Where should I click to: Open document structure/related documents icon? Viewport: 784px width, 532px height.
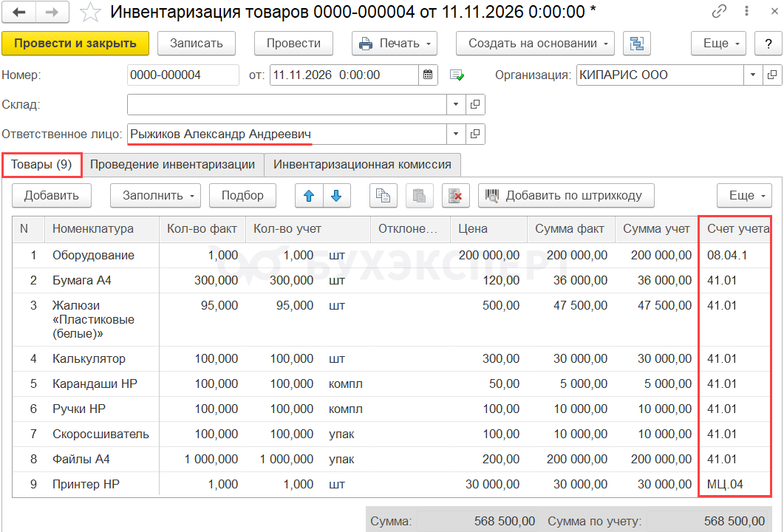point(636,44)
